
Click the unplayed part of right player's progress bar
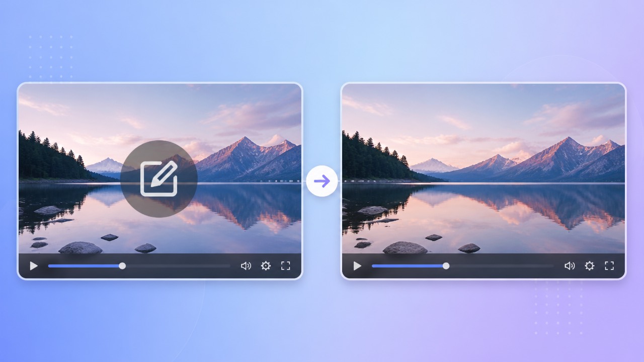pos(502,266)
